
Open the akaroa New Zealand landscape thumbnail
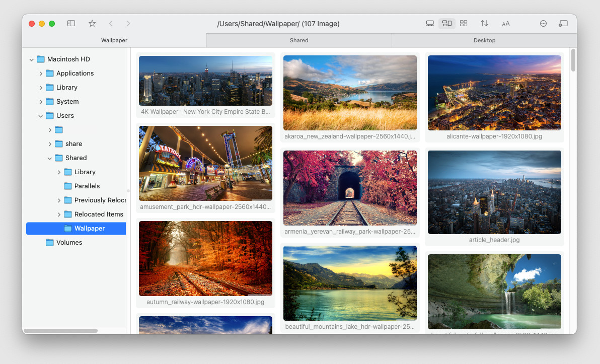pyautogui.click(x=350, y=93)
